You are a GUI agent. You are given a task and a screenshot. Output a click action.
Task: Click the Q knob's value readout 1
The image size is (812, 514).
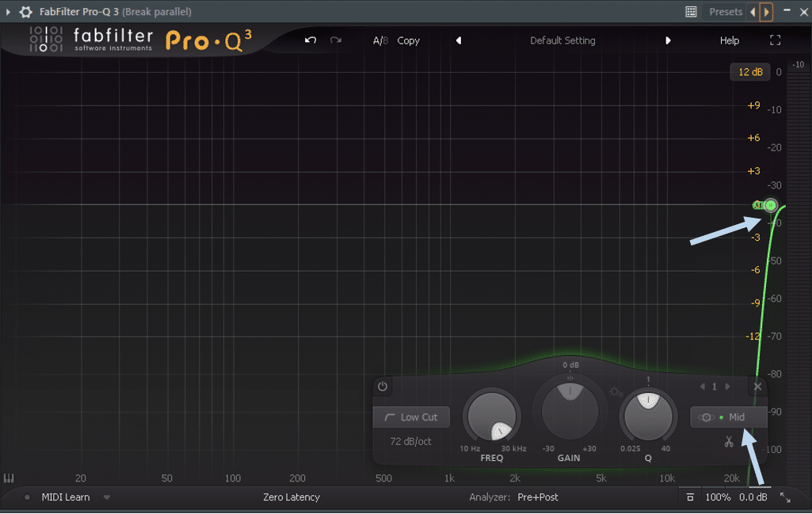[x=648, y=379]
